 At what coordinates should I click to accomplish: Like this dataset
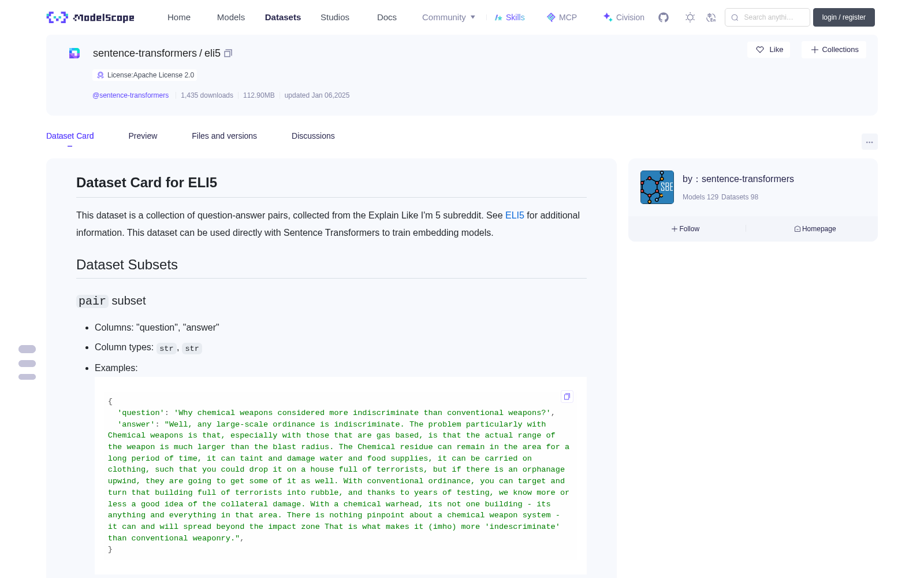pos(769,50)
